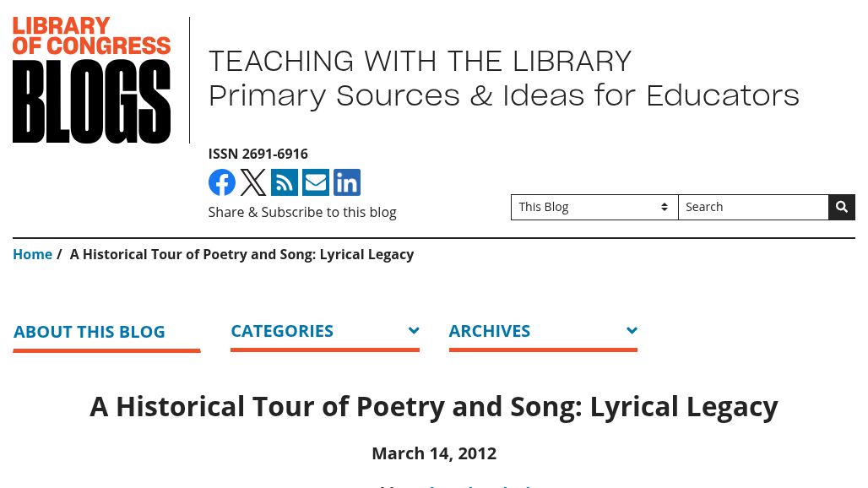The image size is (868, 488).
Task: Share the blog on LinkedIn
Action: coord(346,182)
